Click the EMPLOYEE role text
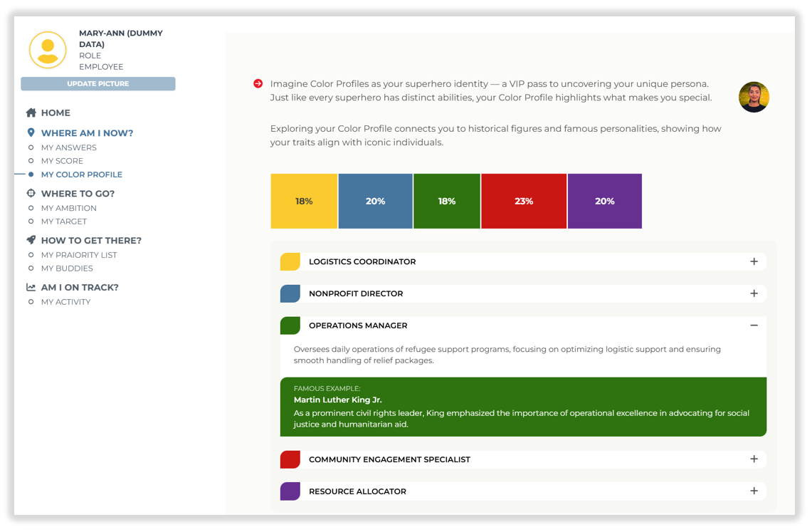Screen dimensions: 812x532 (x=101, y=67)
